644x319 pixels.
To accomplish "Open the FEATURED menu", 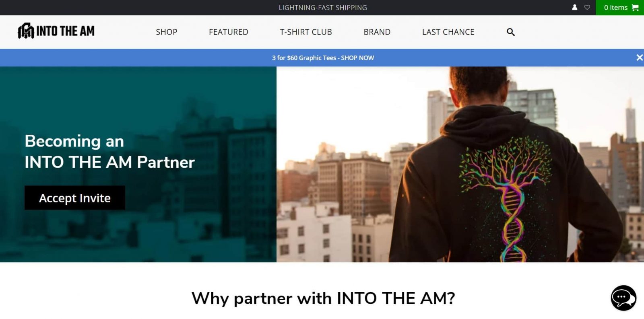I will [x=229, y=32].
